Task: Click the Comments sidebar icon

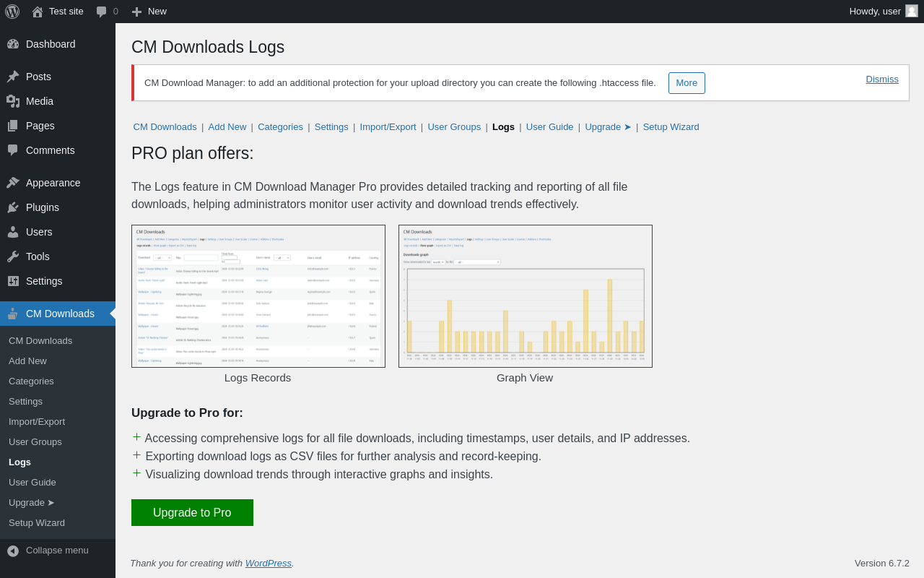Action: (x=13, y=150)
